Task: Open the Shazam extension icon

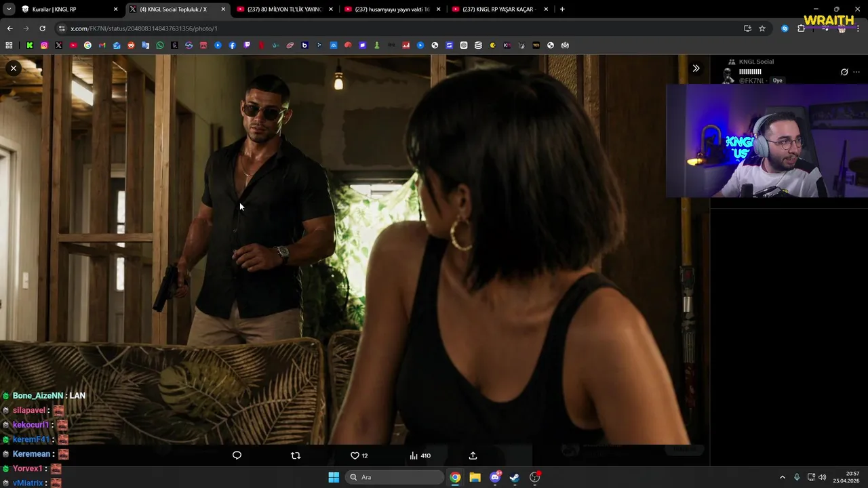Action: point(785,28)
